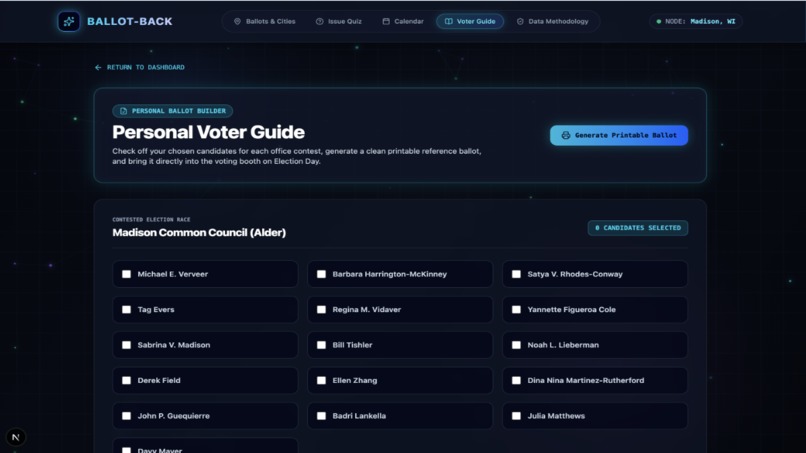The image size is (806, 453).
Task: Open the Calendar tab
Action: [403, 22]
